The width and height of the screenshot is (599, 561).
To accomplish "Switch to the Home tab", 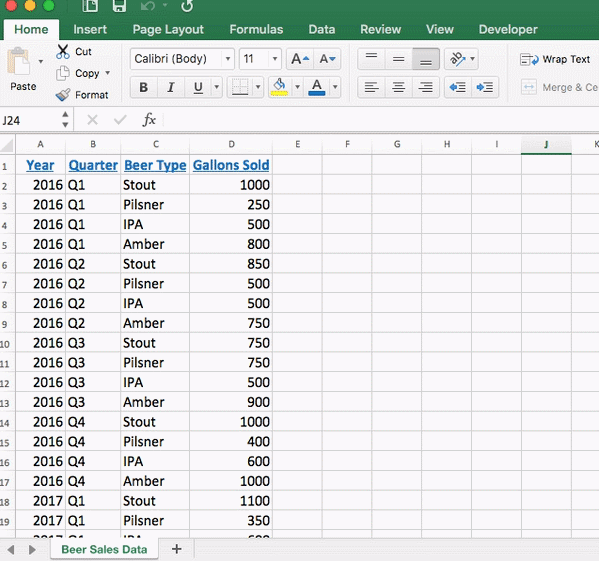I will [31, 29].
